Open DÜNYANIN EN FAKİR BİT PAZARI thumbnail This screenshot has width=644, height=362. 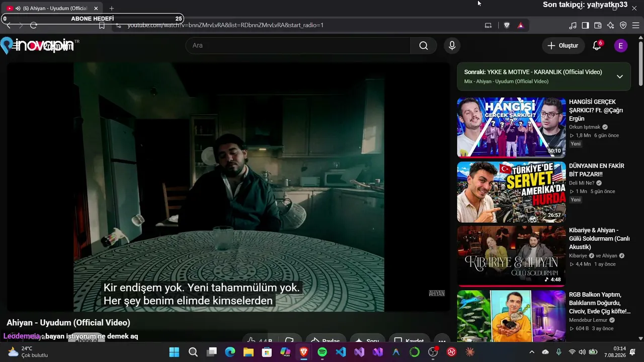click(511, 192)
